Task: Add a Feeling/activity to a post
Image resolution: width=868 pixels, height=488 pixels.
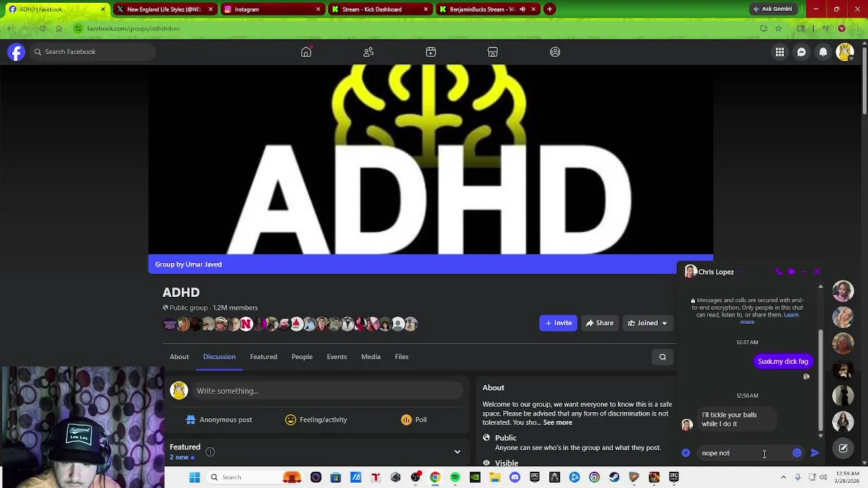Action: [316, 420]
